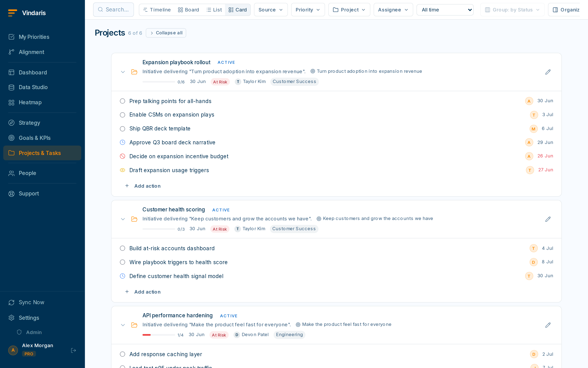Edit the Expansion playbook rollout project with the pencil
Screen dimensions: 588x368
click(548, 72)
